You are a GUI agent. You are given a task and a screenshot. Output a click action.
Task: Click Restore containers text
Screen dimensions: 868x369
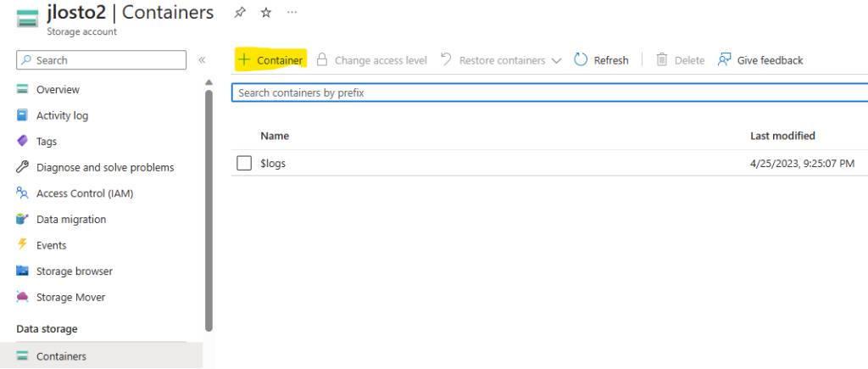(x=502, y=60)
